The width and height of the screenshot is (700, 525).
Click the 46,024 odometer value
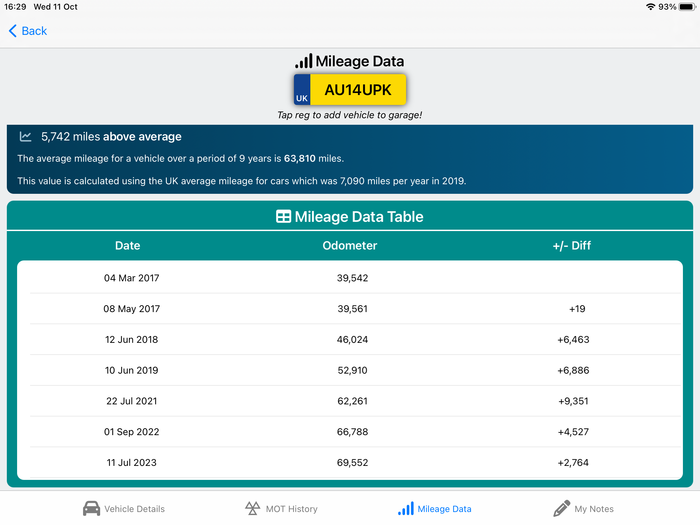click(x=352, y=340)
